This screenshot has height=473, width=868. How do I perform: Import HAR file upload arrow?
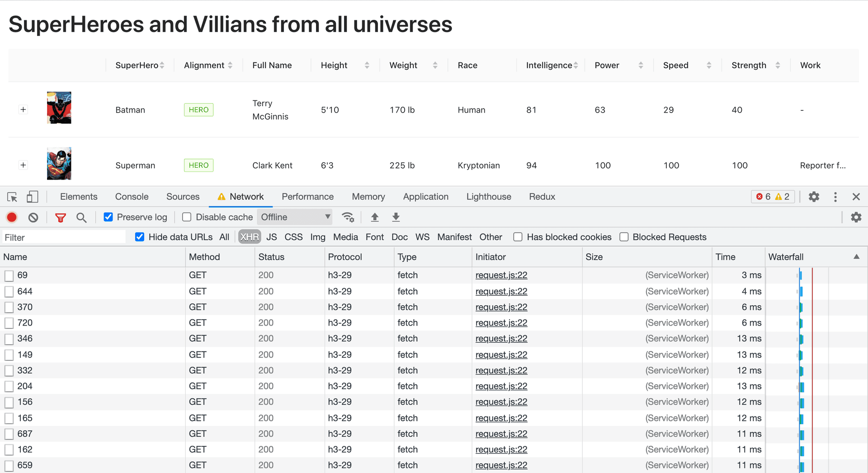(375, 218)
